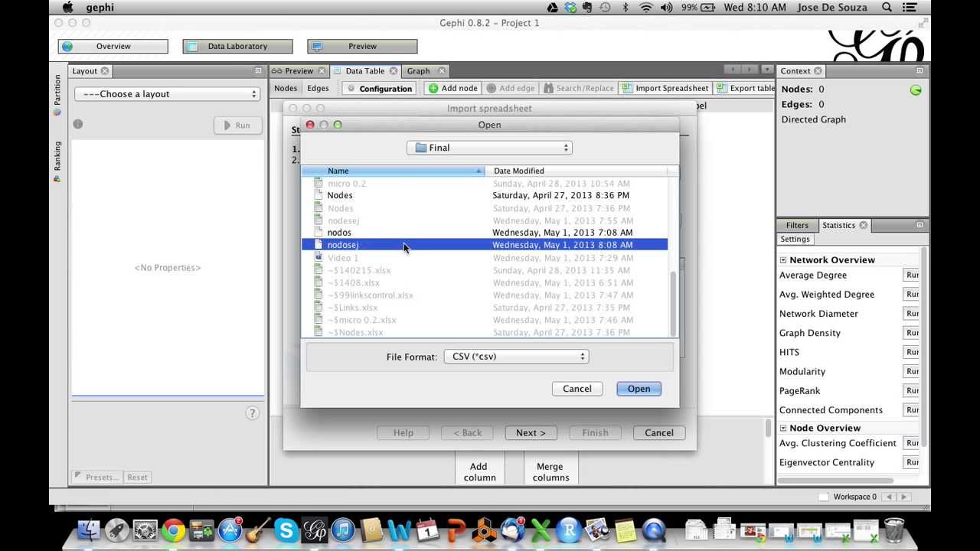Click Settings in Statistics panel

(x=795, y=240)
